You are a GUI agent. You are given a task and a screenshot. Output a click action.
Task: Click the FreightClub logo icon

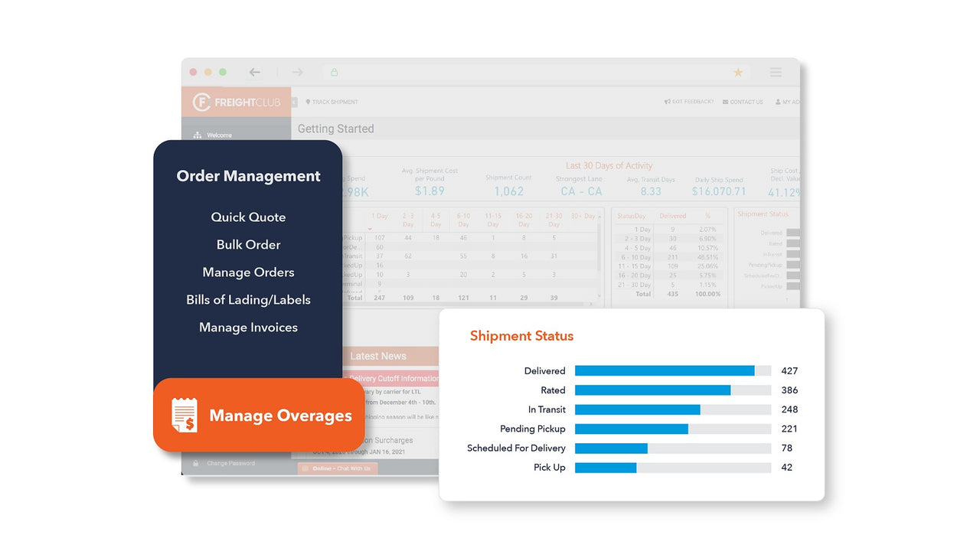(x=201, y=102)
